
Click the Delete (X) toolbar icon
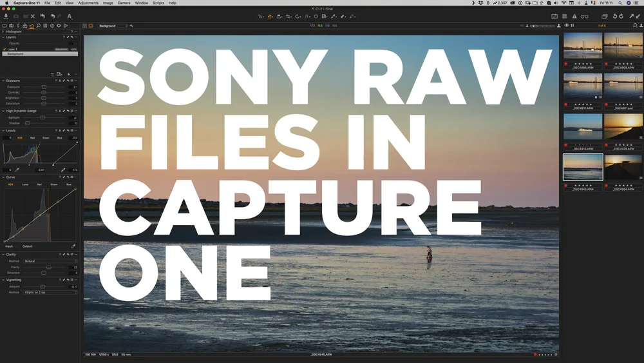point(33,17)
